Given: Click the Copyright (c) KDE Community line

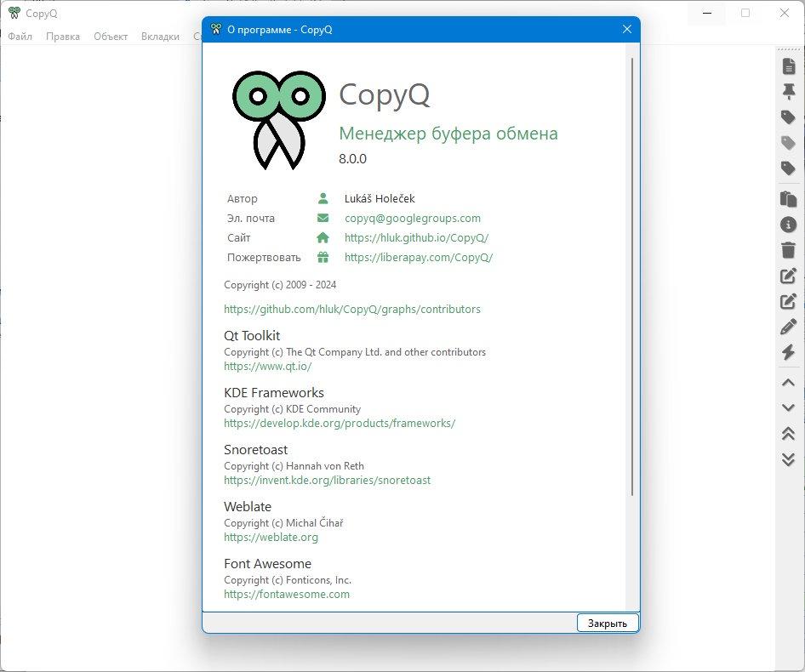Looking at the screenshot, I should (292, 409).
